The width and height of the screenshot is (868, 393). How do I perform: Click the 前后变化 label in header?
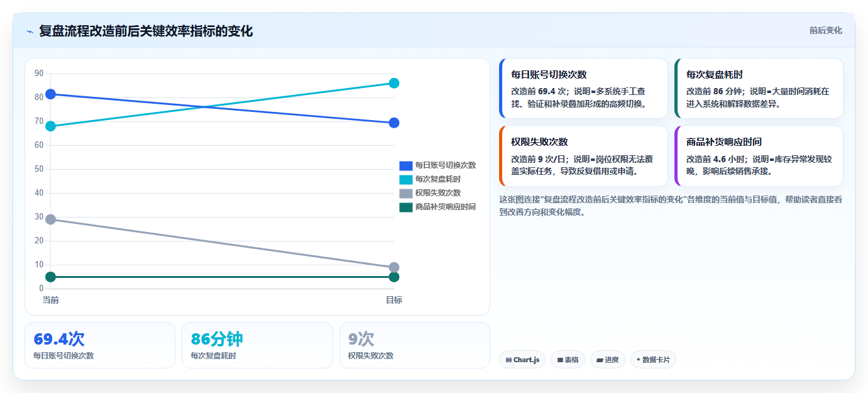click(825, 31)
